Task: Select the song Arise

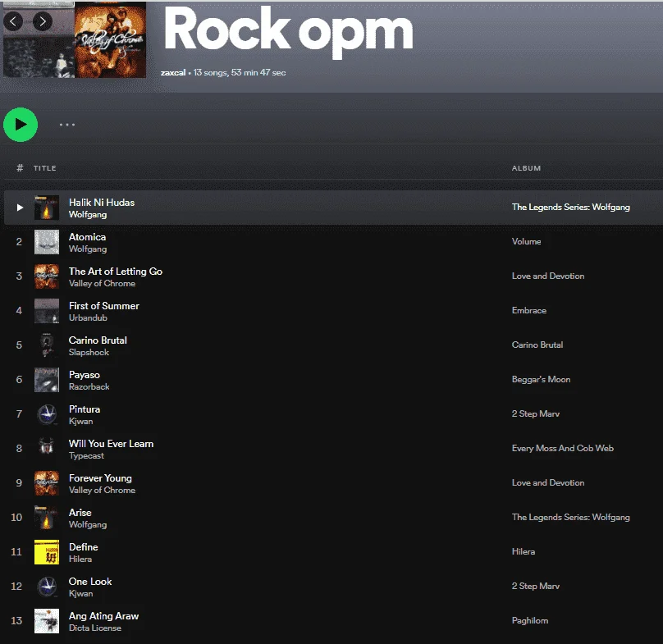Action: click(x=80, y=513)
